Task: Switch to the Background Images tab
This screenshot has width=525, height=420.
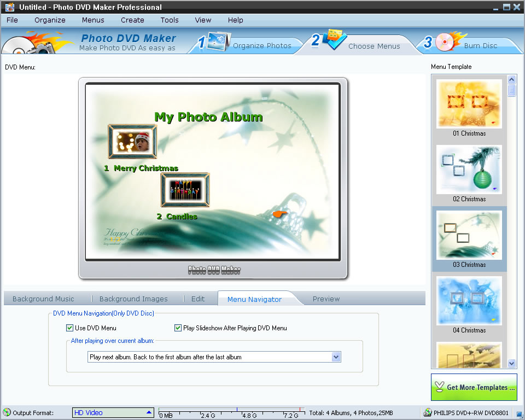Action: click(133, 299)
